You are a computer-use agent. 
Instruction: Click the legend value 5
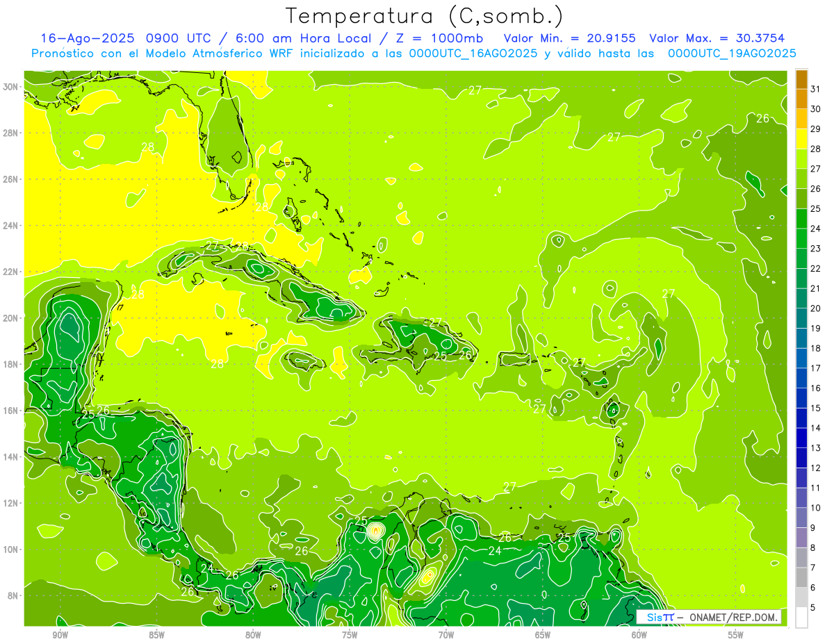click(814, 608)
